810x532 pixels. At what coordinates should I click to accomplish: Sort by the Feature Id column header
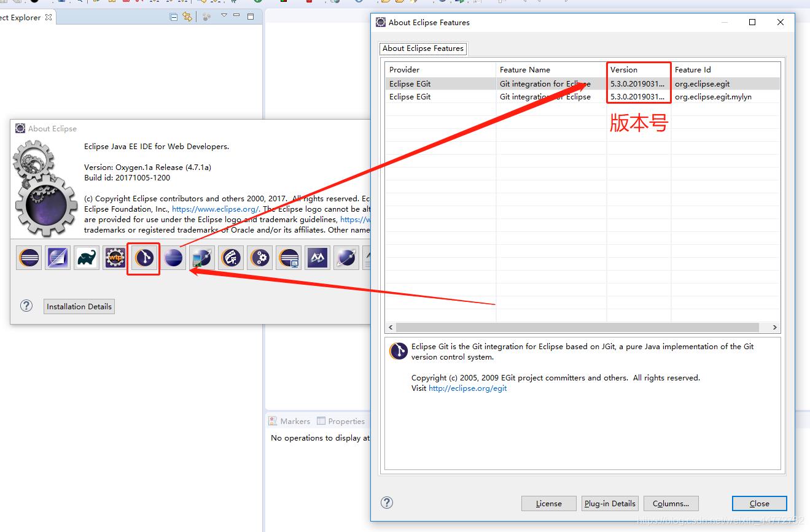tap(725, 70)
